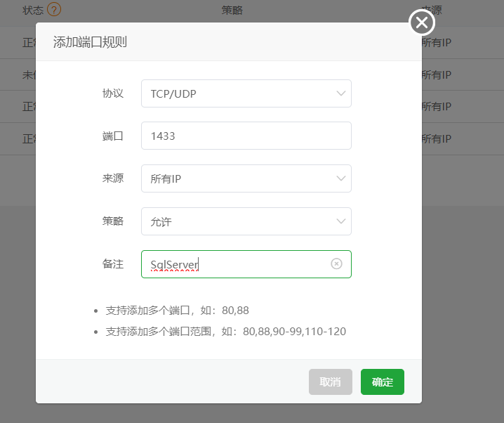This screenshot has width=504, height=423.
Task: Select 所有IP in the last table row
Action: point(437,138)
